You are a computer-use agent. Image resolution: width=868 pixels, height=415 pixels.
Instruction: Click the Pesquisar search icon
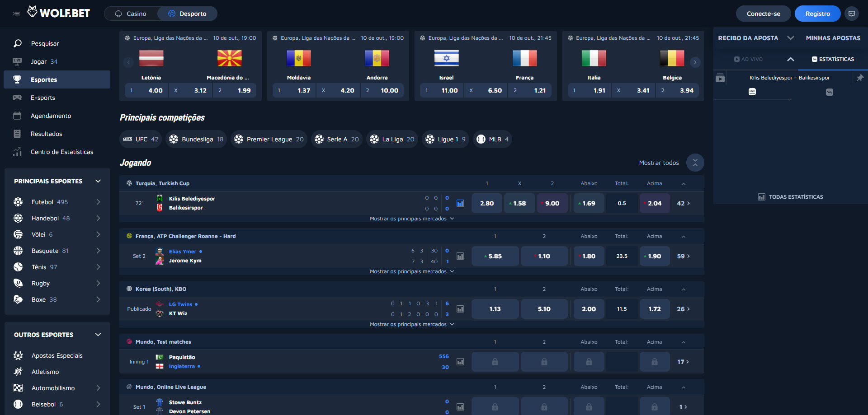pyautogui.click(x=18, y=43)
